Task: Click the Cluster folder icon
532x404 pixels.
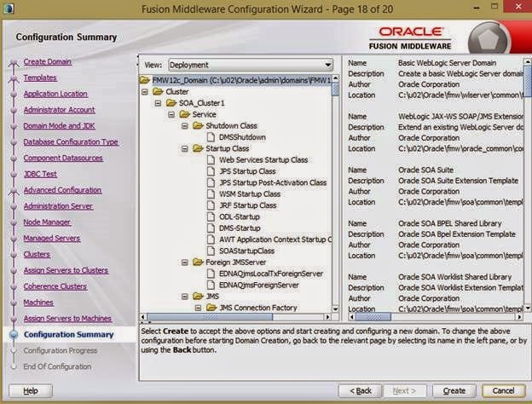Action: tap(158, 91)
